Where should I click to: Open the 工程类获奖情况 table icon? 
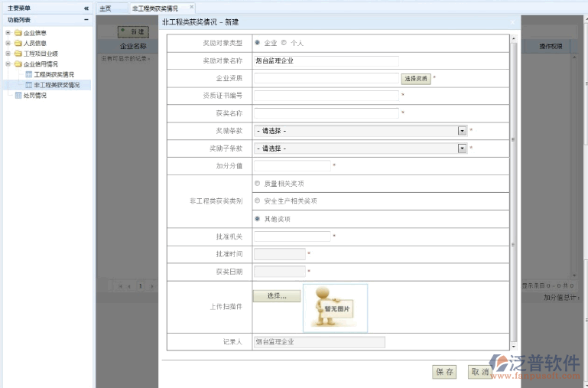28,74
